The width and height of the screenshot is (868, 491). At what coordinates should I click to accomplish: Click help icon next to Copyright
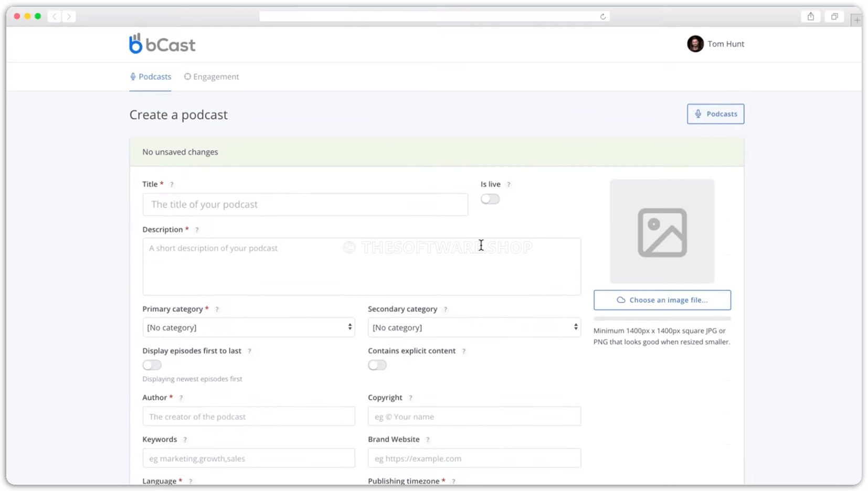pyautogui.click(x=410, y=398)
